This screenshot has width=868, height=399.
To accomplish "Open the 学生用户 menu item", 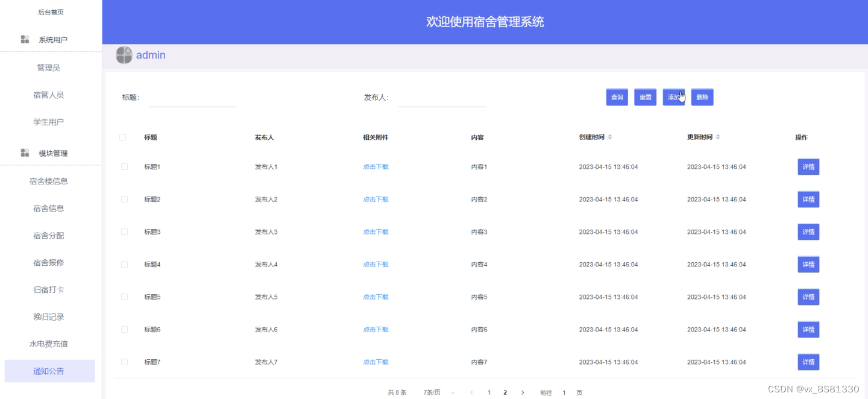I will tap(49, 122).
